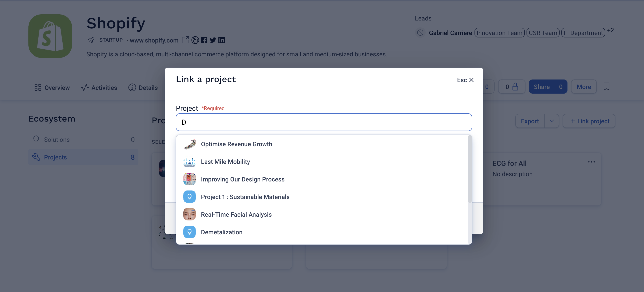Click the Export button
The width and height of the screenshot is (644, 292).
(x=530, y=121)
